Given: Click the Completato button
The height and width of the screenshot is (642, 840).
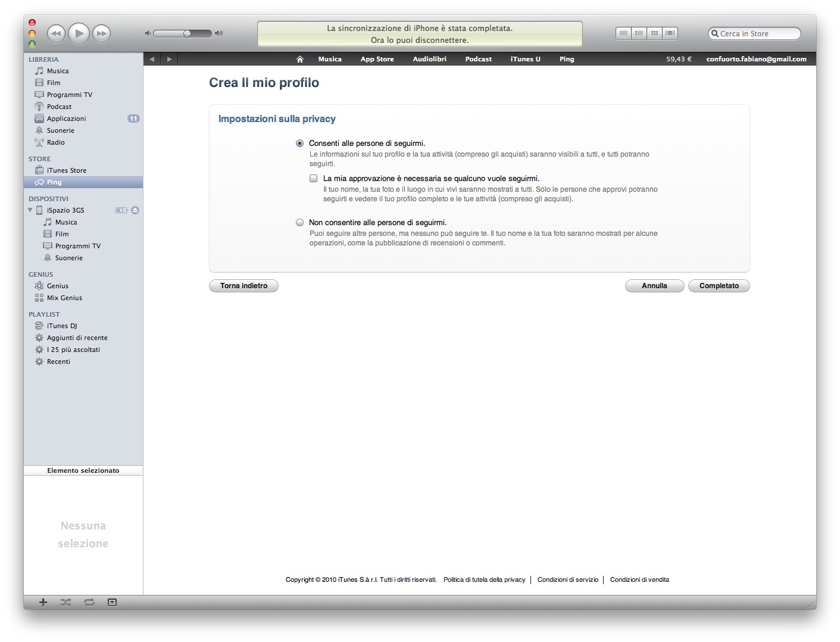Looking at the screenshot, I should point(719,286).
